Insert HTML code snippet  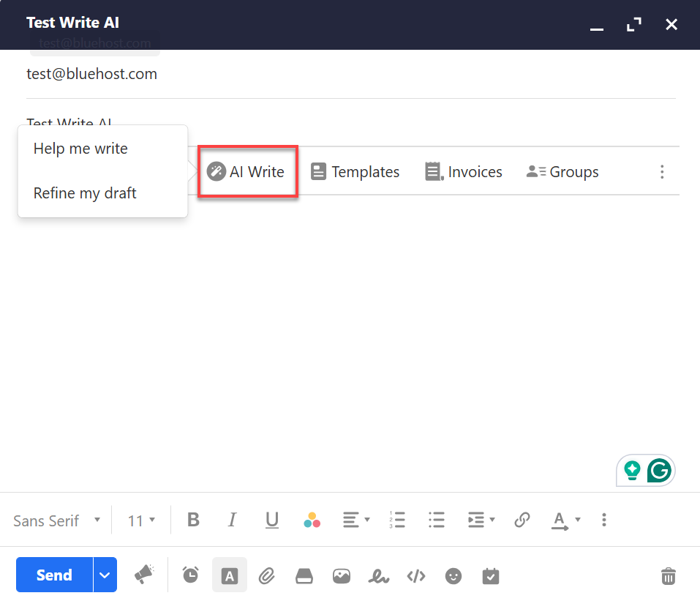(x=416, y=576)
